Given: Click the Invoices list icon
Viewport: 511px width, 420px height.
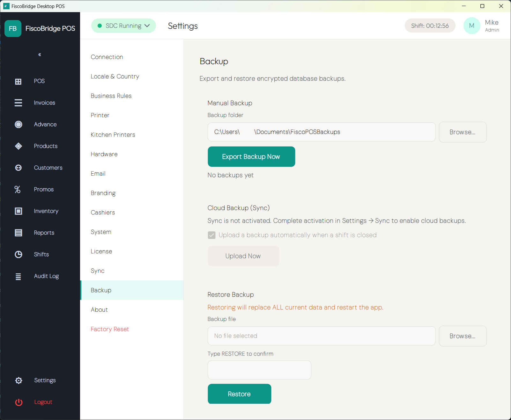Looking at the screenshot, I should [18, 103].
